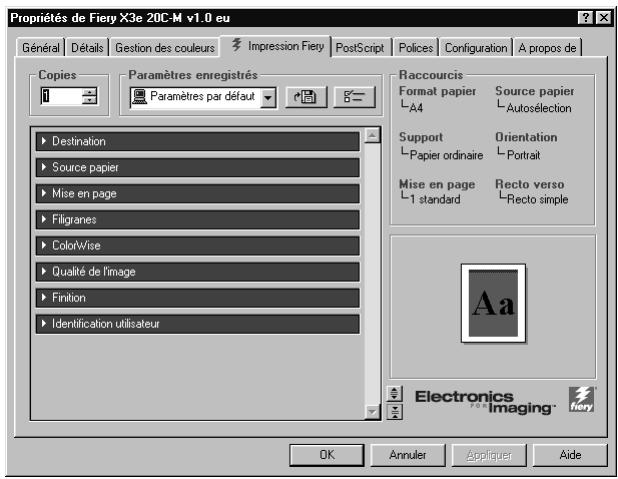Click the Autosélection shortcut under Source papier
The image size is (618, 479).
coord(539,108)
